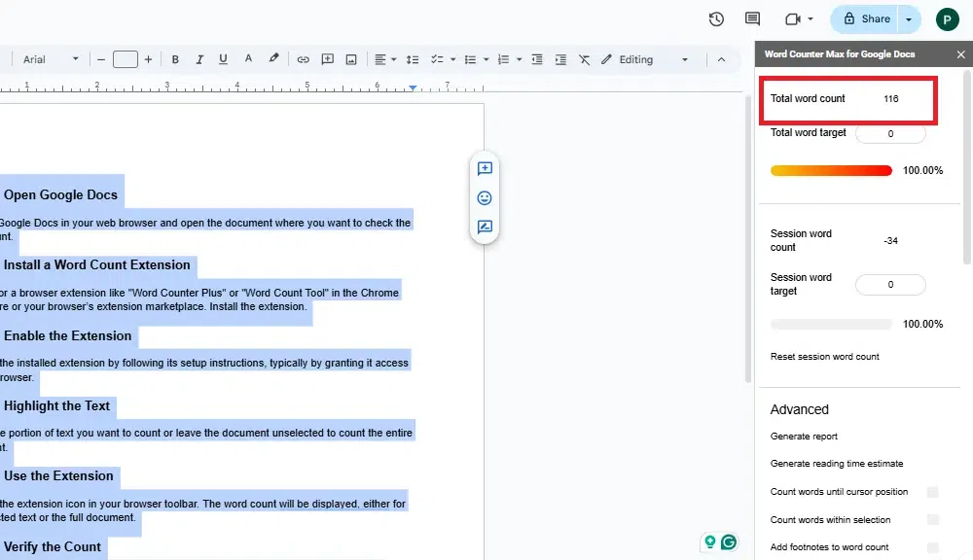Click the 'Verify the Count' heading
This screenshot has height=560, width=973.
(x=53, y=547)
